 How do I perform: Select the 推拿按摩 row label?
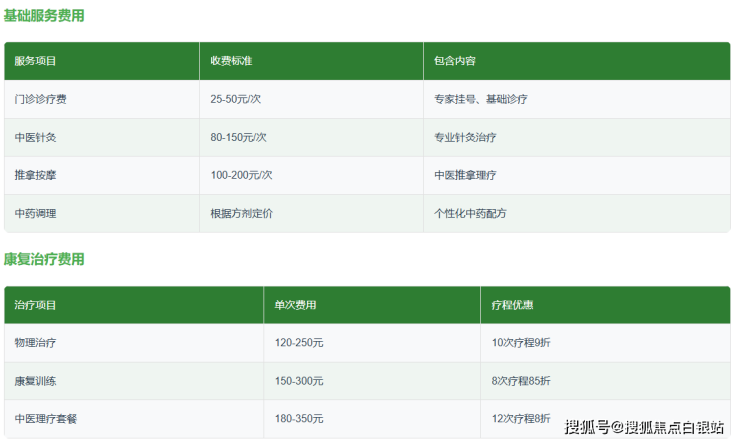pyautogui.click(x=36, y=176)
